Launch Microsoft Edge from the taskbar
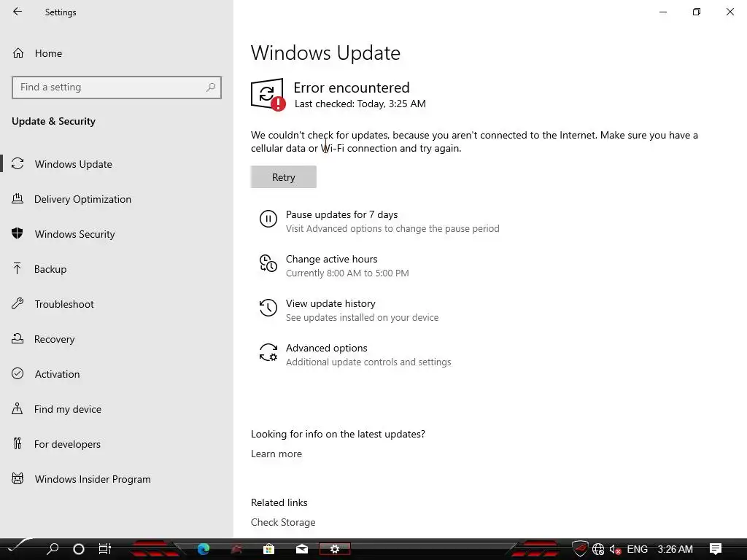The height and width of the screenshot is (560, 747). [x=204, y=549]
